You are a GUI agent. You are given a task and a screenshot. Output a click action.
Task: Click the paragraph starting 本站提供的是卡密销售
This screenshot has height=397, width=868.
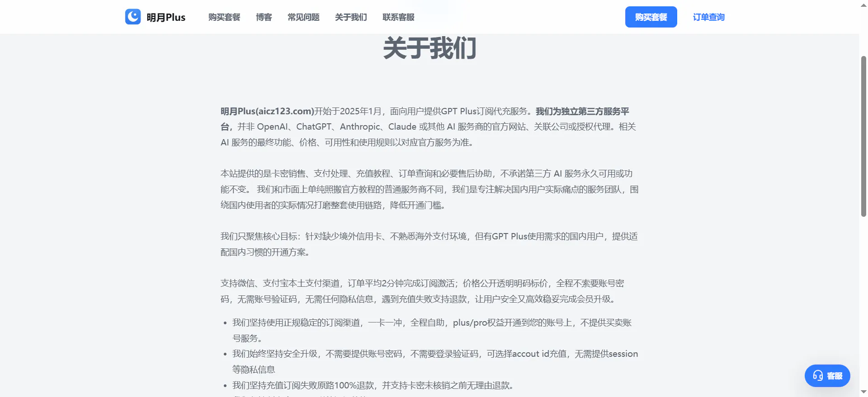[x=429, y=189]
